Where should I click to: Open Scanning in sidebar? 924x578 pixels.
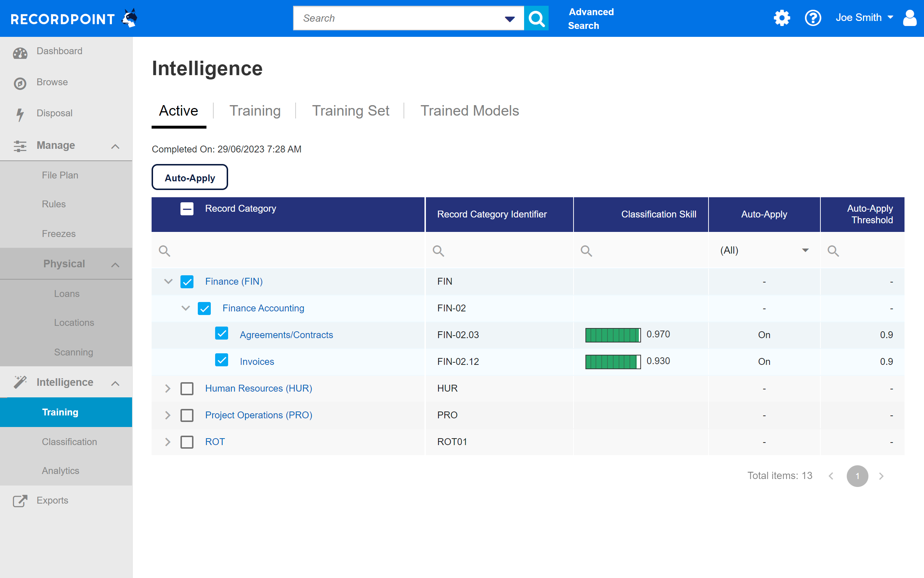click(74, 352)
